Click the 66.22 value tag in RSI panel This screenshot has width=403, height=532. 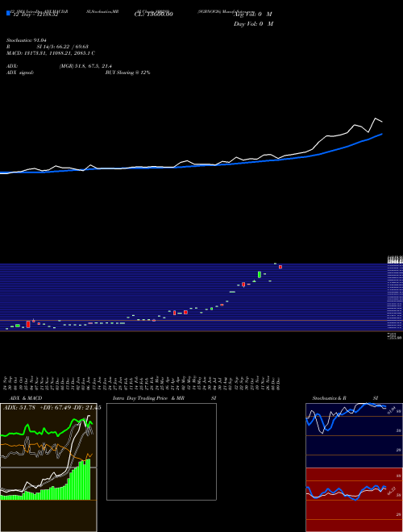(x=391, y=491)
